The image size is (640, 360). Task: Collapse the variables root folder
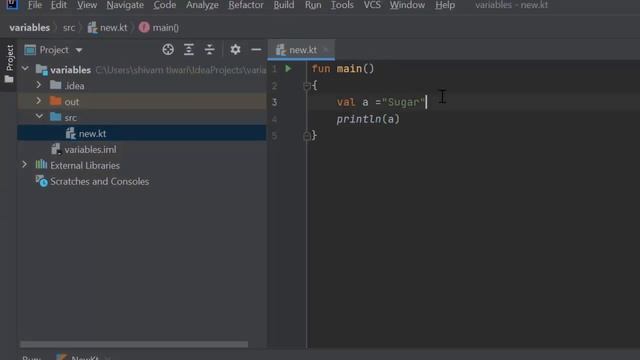(25, 68)
